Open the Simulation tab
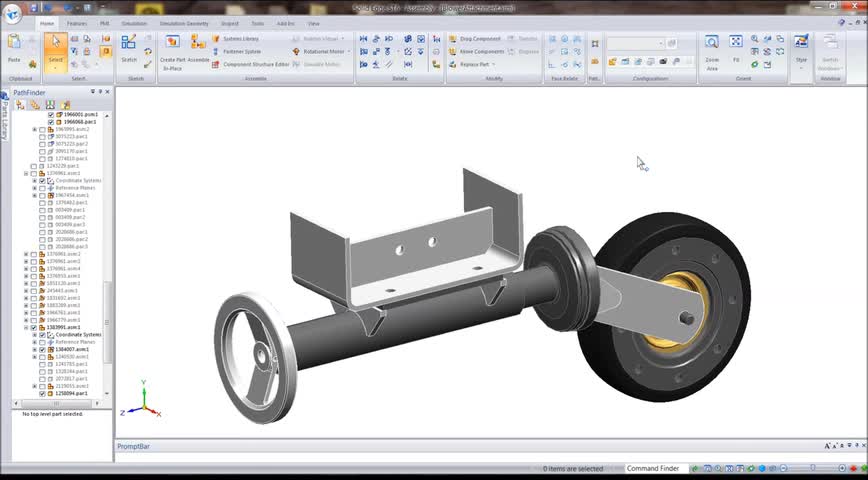Image resolution: width=868 pixels, height=480 pixels. click(134, 24)
